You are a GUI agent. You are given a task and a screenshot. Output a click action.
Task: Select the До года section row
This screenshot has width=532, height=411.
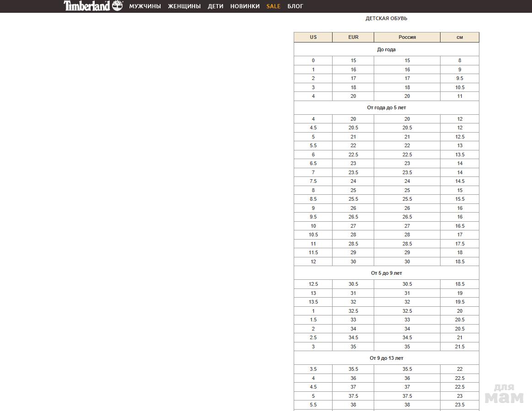[386, 49]
